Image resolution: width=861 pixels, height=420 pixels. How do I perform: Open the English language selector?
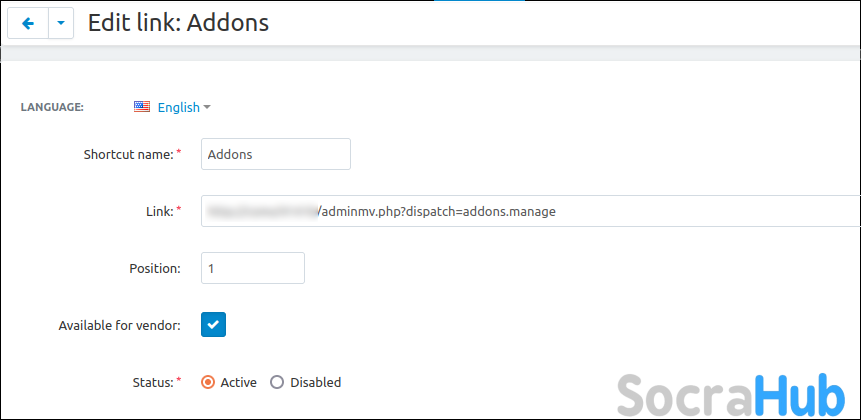tap(179, 107)
